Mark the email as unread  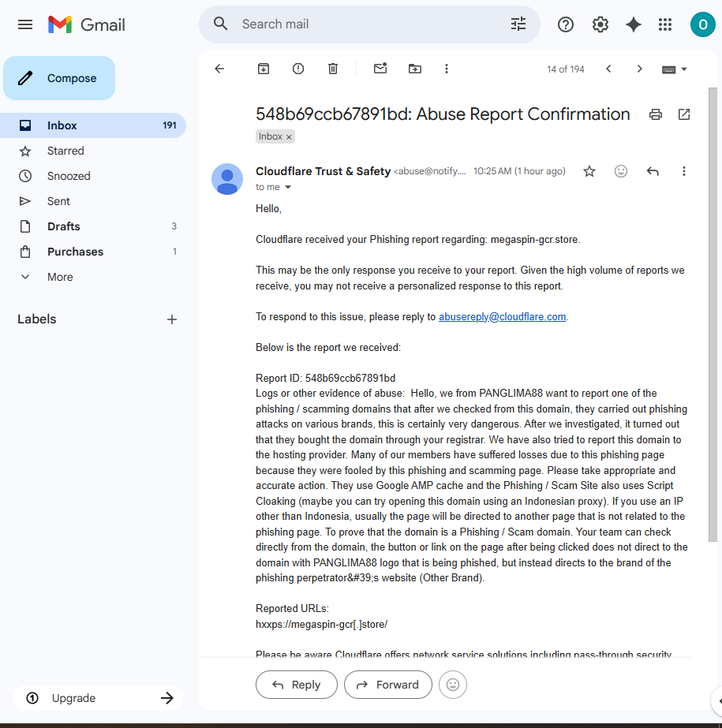[380, 69]
